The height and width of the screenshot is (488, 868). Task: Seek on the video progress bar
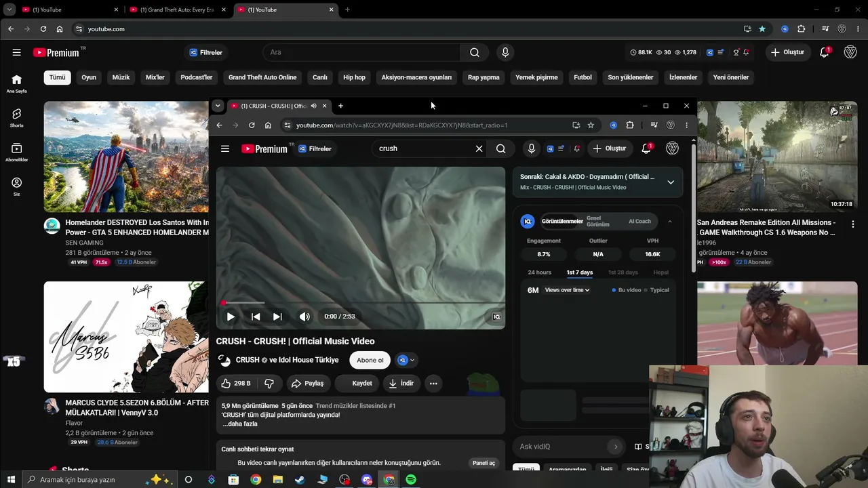[361, 303]
